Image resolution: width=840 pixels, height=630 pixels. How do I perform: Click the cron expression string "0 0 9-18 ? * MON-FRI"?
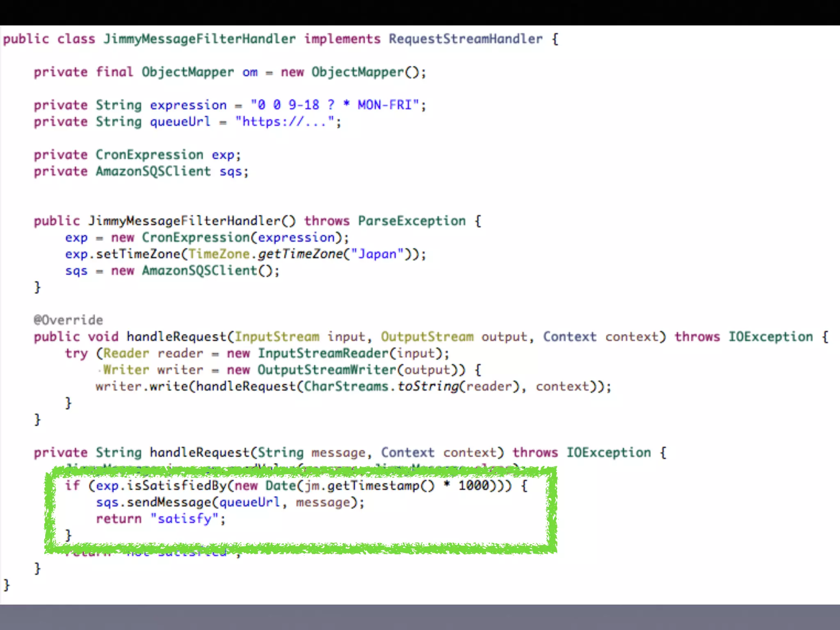(x=335, y=105)
